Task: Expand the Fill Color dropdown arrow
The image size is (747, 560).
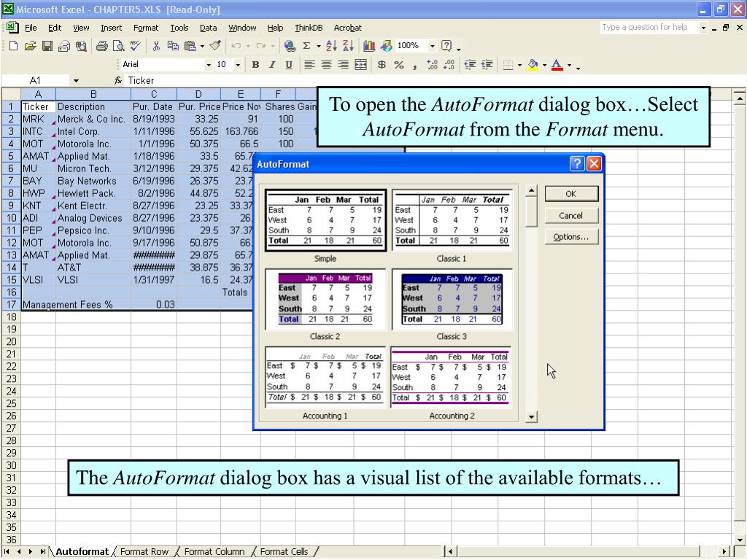Action: (544, 65)
